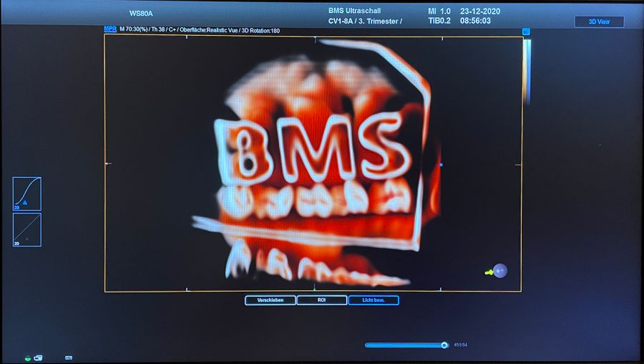The image size is (644, 364).
Task: Select the lower 2D linear curve thumbnail
Action: 27,229
